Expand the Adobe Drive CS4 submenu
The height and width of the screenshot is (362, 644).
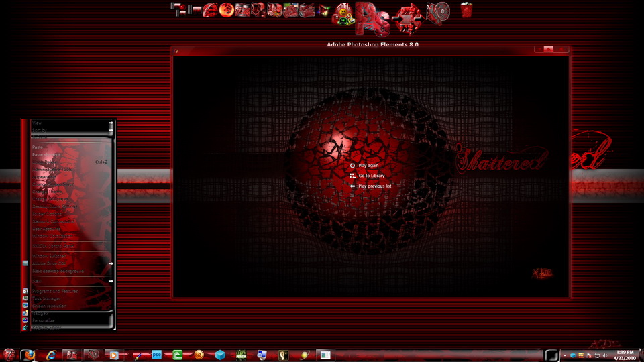110,263
